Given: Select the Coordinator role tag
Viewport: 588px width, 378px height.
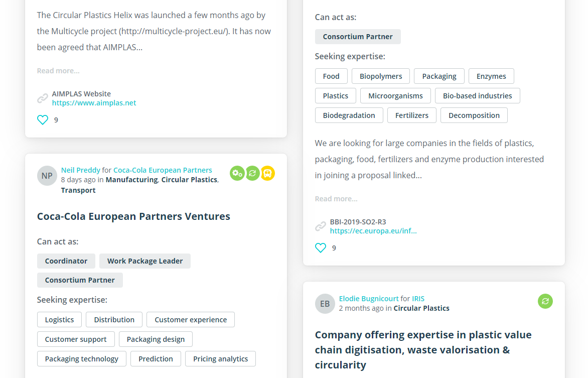Looking at the screenshot, I should [x=66, y=261].
